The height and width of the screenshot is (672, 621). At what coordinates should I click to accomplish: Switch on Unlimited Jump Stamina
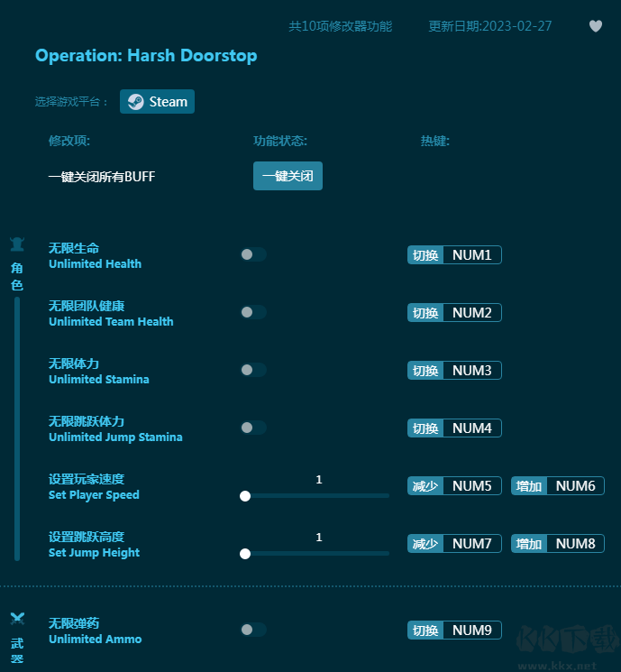253,428
